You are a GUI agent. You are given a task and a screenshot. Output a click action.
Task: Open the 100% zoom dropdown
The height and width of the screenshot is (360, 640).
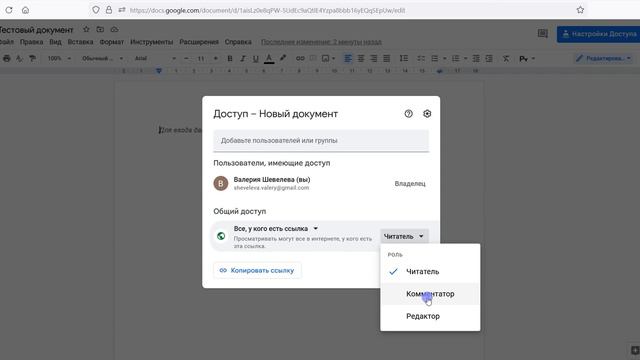(x=59, y=59)
